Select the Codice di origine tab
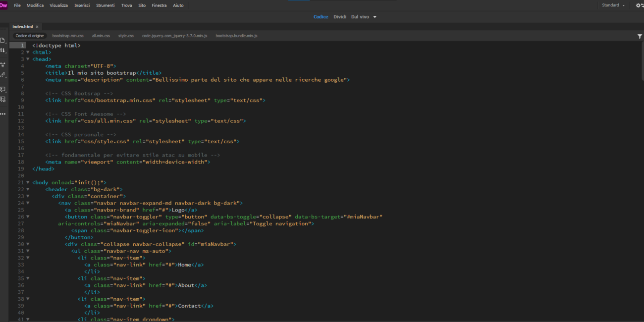The image size is (644, 322). pos(30,36)
